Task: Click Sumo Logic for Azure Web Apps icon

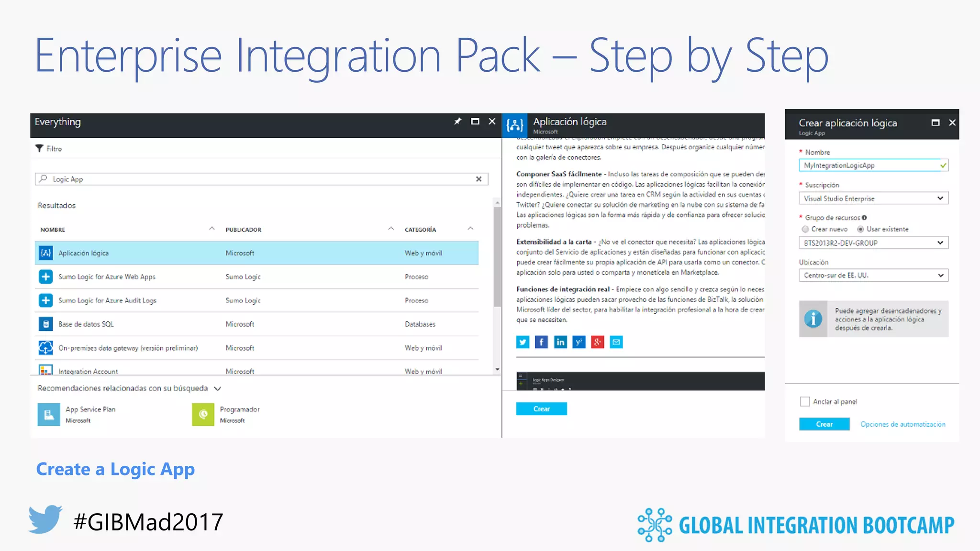Action: 45,276
